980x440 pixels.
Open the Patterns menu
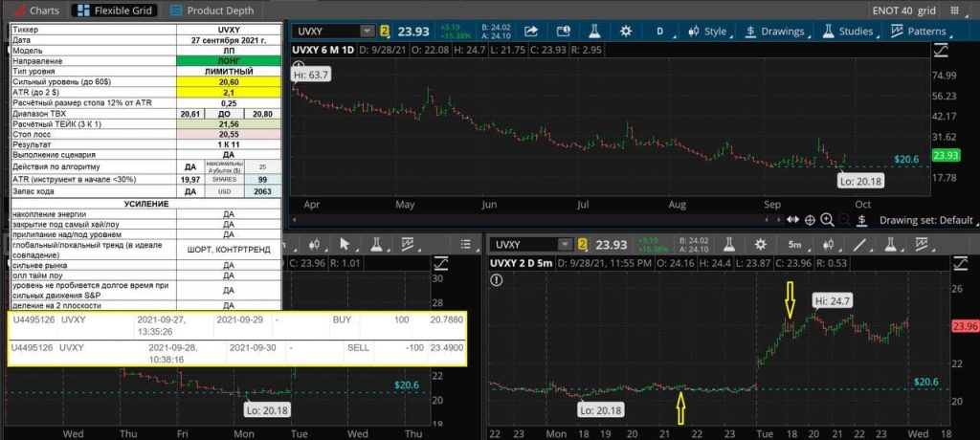click(x=920, y=32)
